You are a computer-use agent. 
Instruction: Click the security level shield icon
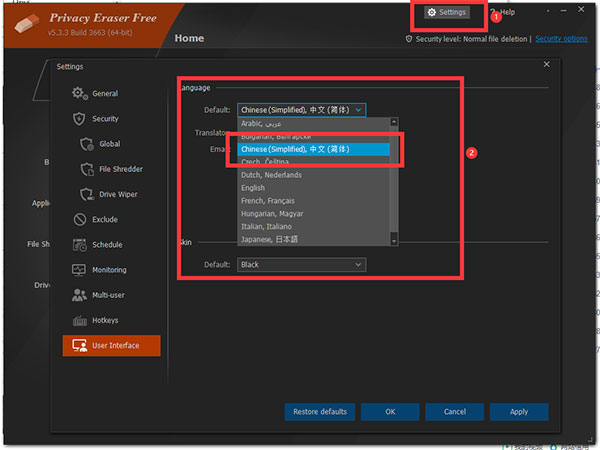coord(409,39)
